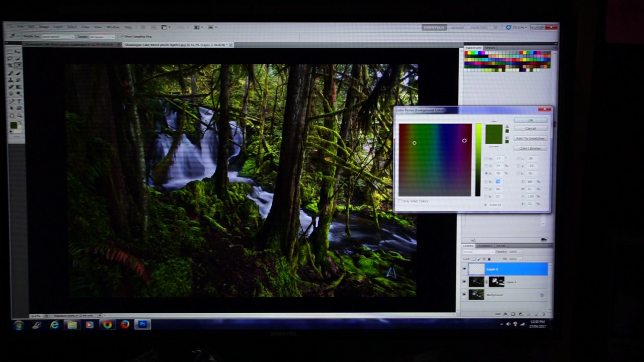This screenshot has width=644, height=362.
Task: Open the Window menu
Action: pyautogui.click(x=113, y=27)
